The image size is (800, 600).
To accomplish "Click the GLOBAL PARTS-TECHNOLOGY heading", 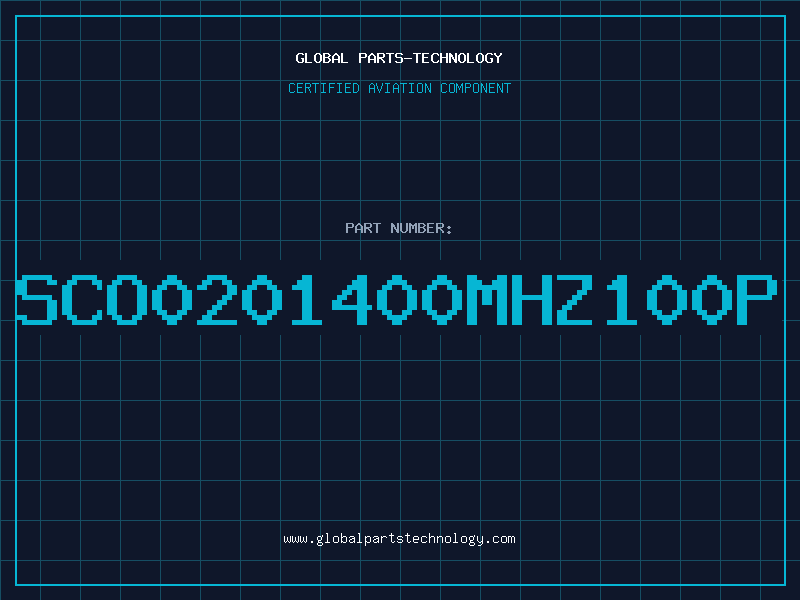I will tap(399, 58).
